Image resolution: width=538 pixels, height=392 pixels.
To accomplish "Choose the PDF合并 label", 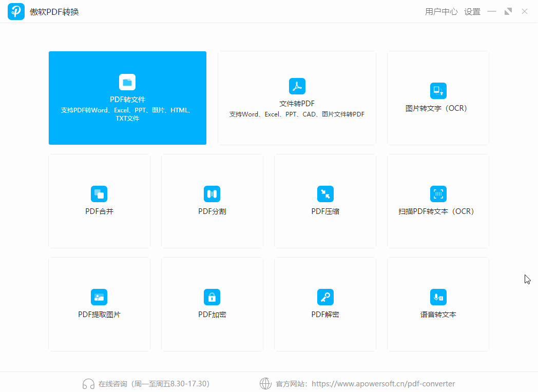I will (99, 211).
